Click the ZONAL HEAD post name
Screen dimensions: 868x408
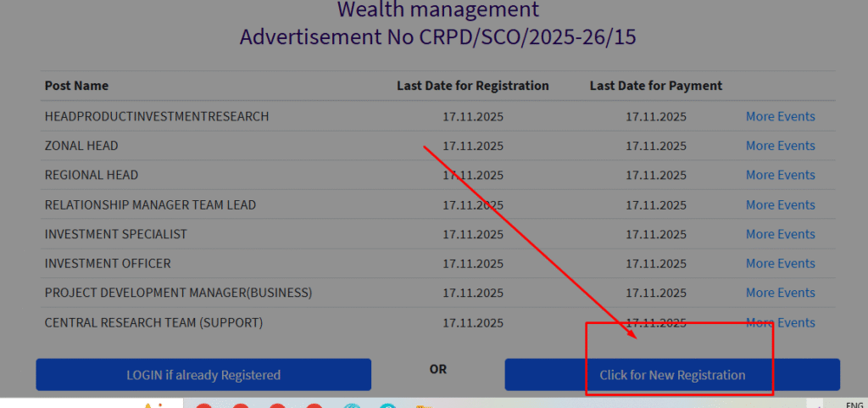coord(81,146)
